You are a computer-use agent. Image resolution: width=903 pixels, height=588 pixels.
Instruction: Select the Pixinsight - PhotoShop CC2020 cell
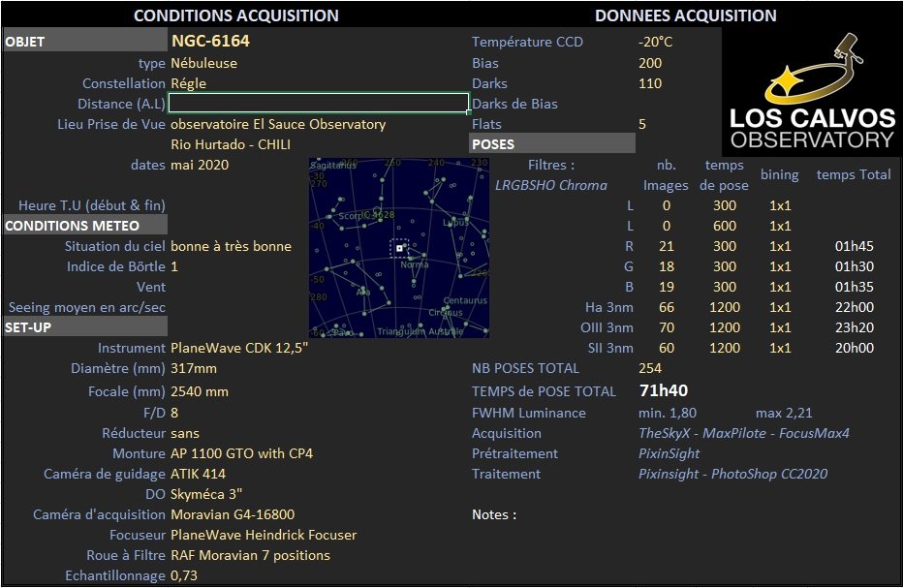coord(732,474)
